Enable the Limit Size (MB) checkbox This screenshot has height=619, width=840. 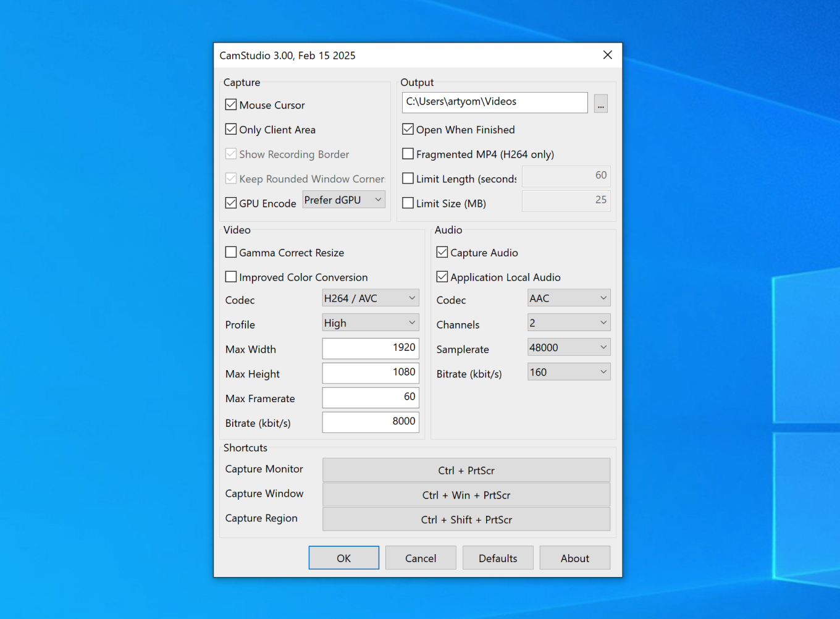(408, 203)
